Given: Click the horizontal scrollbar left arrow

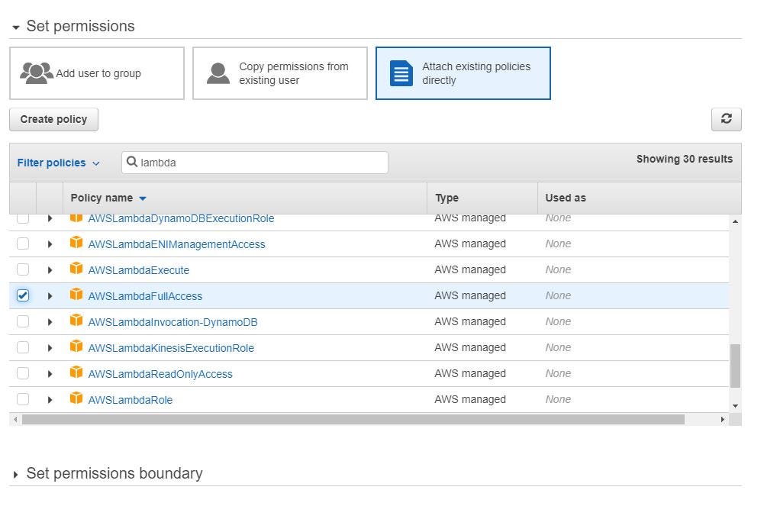Looking at the screenshot, I should [15, 420].
